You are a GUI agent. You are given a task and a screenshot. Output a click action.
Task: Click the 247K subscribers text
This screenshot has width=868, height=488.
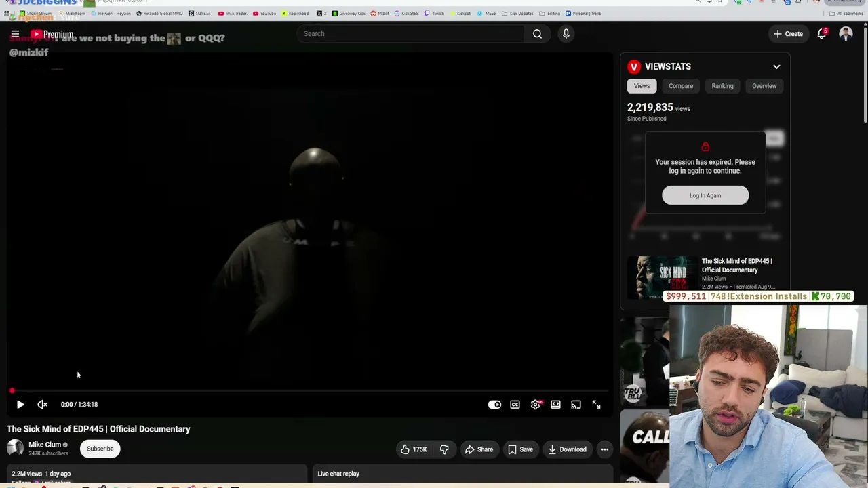[x=48, y=453]
